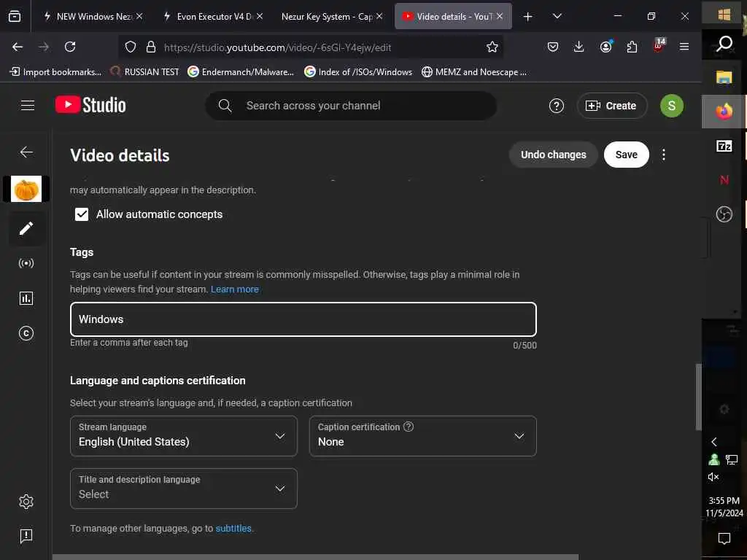
Task: Focus the Search across your channel field
Action: pos(351,106)
